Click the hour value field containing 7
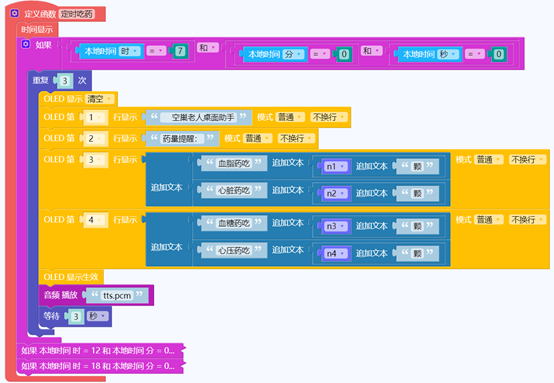554x383 pixels. click(180, 51)
